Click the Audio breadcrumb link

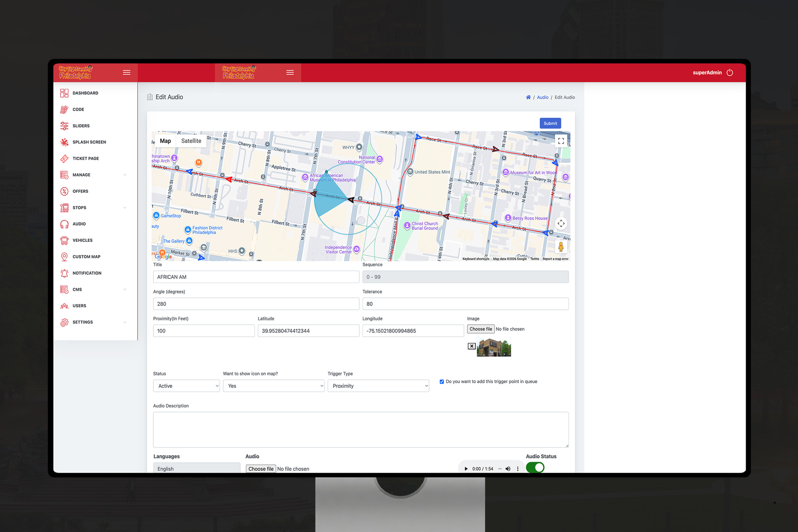click(542, 97)
